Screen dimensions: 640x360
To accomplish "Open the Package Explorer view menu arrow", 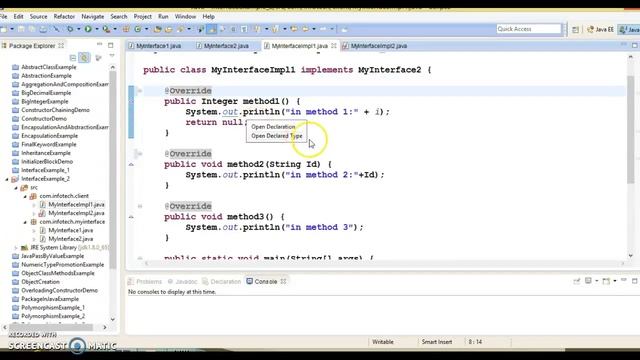I will pyautogui.click(x=112, y=57).
